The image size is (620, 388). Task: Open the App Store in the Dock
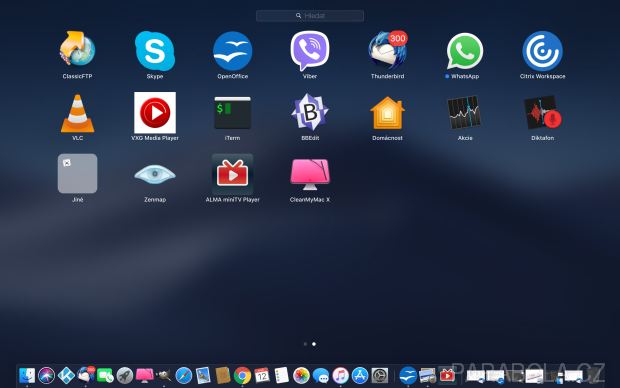(x=360, y=375)
